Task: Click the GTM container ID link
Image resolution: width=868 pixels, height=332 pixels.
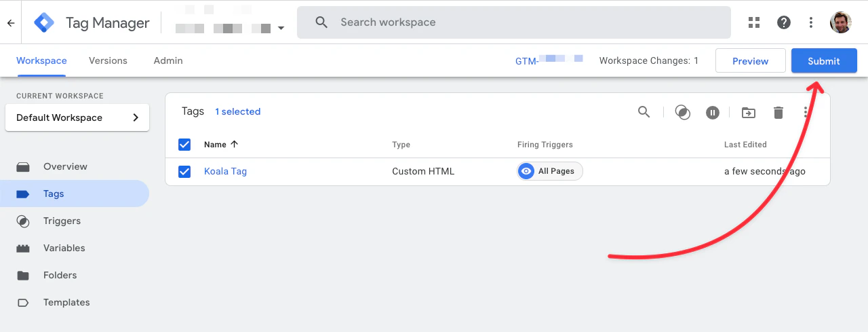Action: pyautogui.click(x=549, y=60)
